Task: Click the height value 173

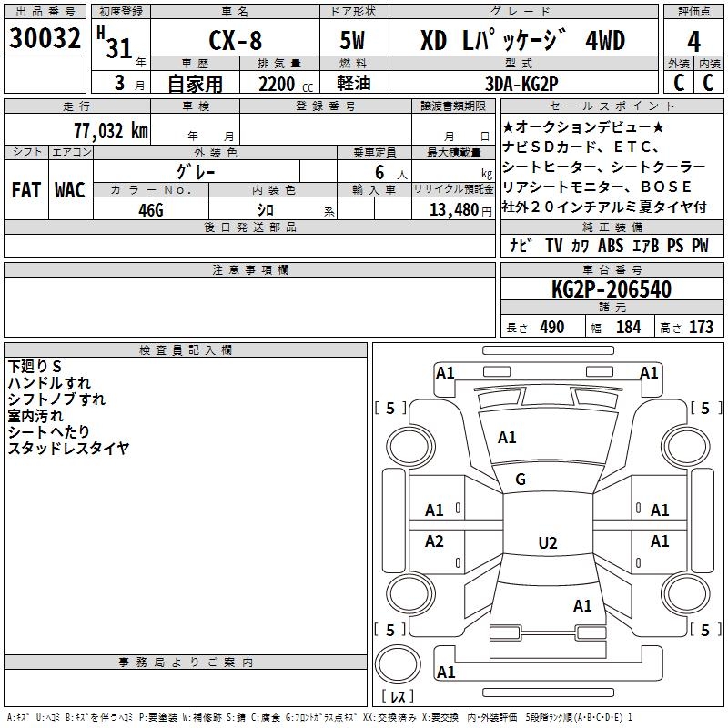Action: coord(701,327)
